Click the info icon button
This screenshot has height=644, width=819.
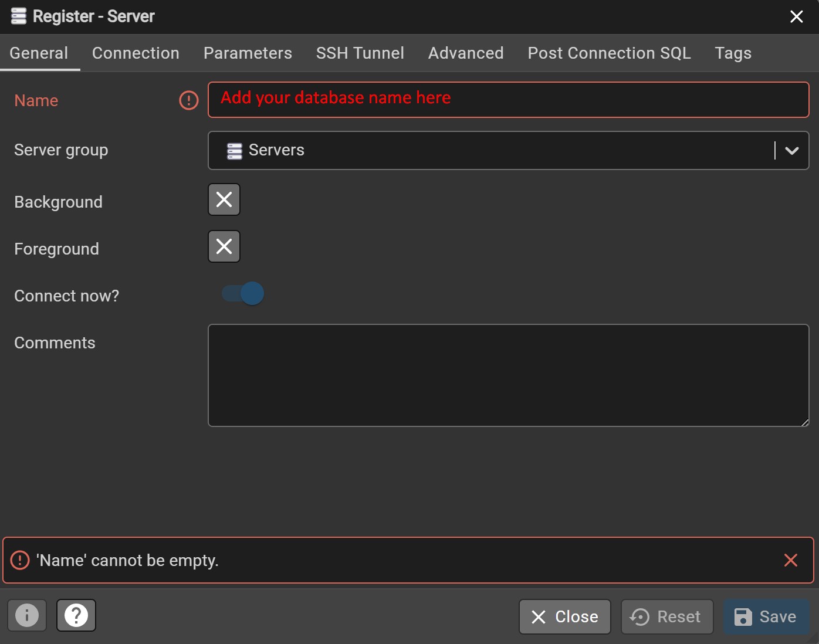pyautogui.click(x=27, y=615)
